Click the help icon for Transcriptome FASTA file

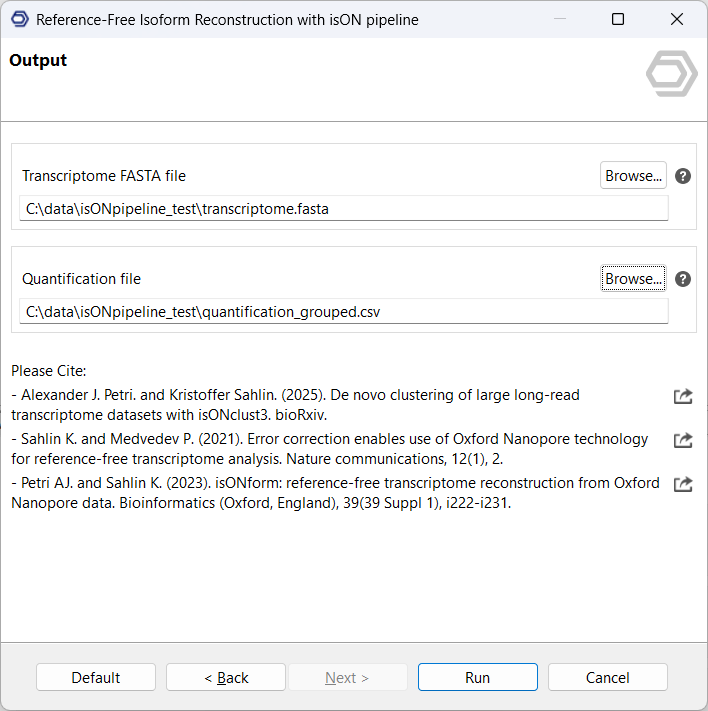(x=683, y=176)
